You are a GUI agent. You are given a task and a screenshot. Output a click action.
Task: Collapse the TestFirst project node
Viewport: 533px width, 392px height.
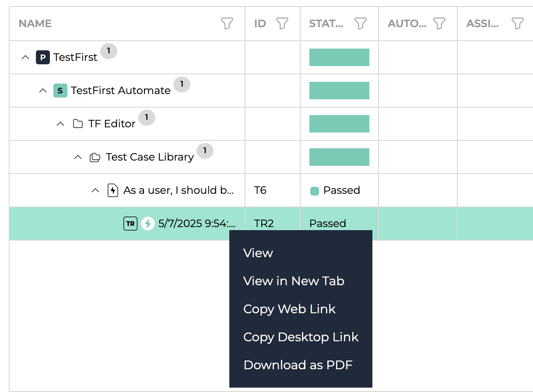point(25,57)
